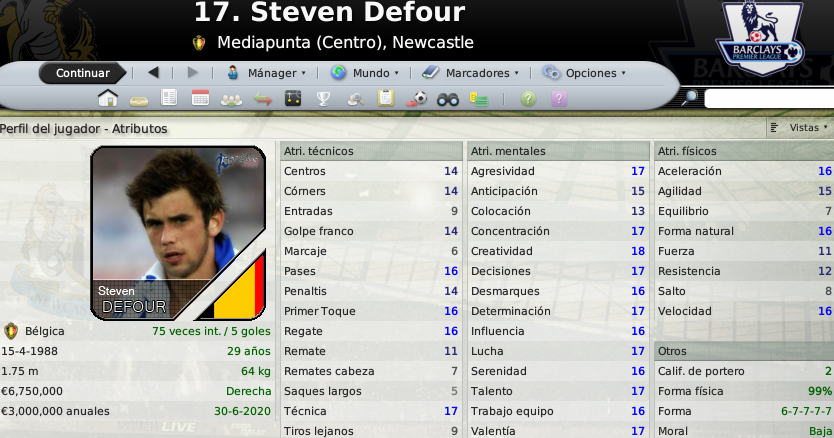Click Steven Defour's portrait photo
This screenshot has width=834, height=438.
[178, 233]
